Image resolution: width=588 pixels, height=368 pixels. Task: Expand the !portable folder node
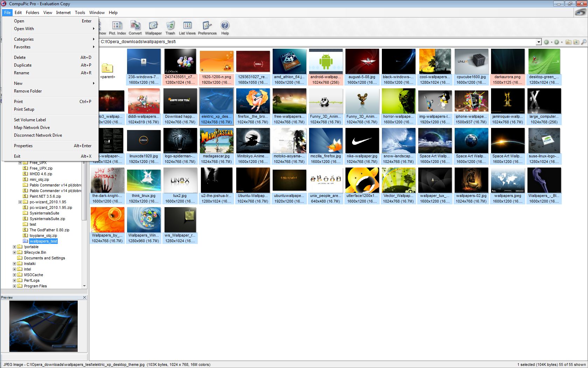pyautogui.click(x=14, y=247)
